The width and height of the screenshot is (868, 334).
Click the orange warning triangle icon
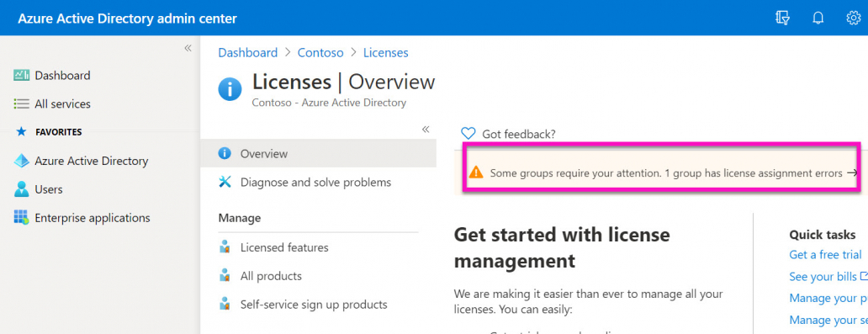[x=475, y=172]
